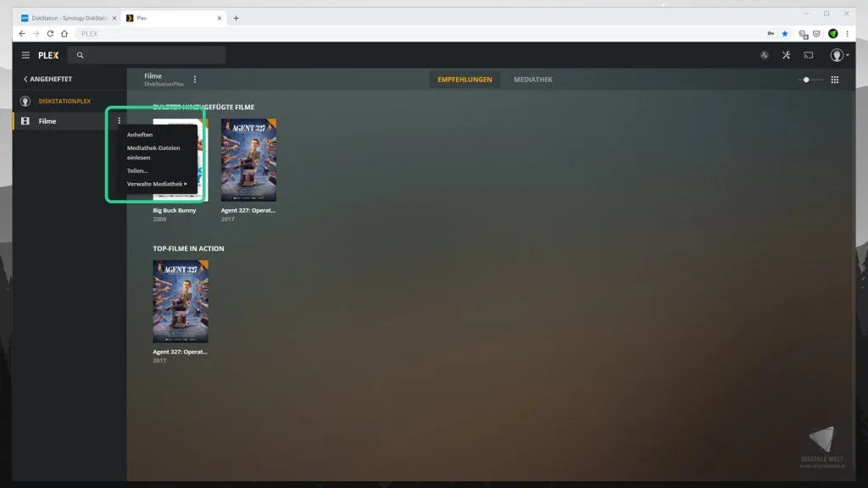
Task: Choose Teilen... from the context menu
Action: (137, 171)
